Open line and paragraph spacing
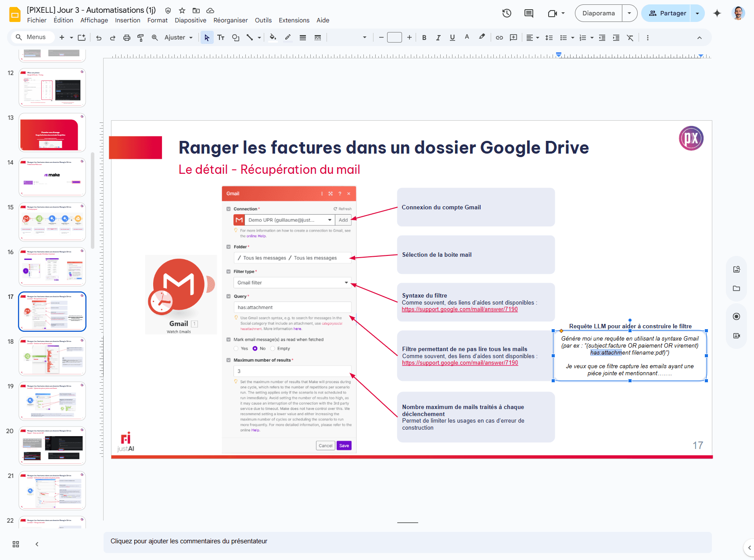This screenshot has height=560, width=754. pyautogui.click(x=549, y=38)
